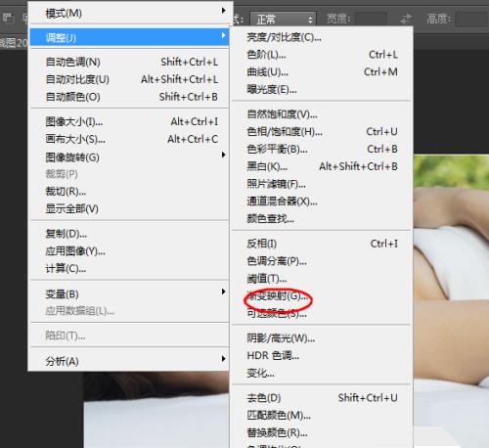Click the swap width and height icon
The width and height of the screenshot is (489, 448).
tap(406, 19)
